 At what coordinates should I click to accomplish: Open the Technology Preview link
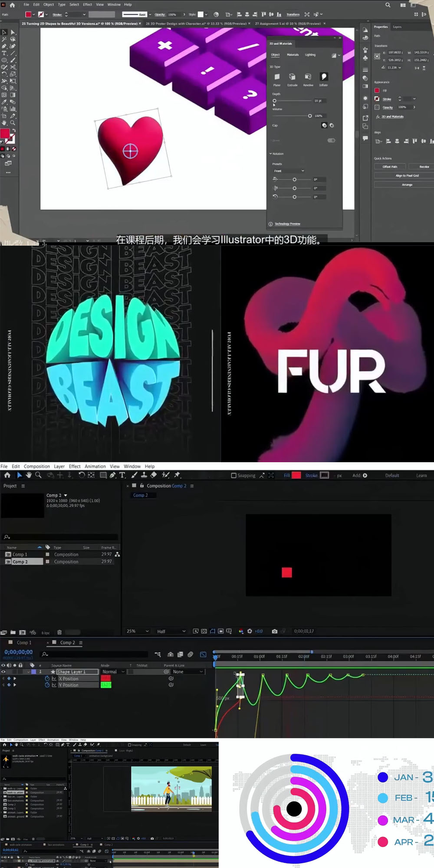tap(287, 224)
